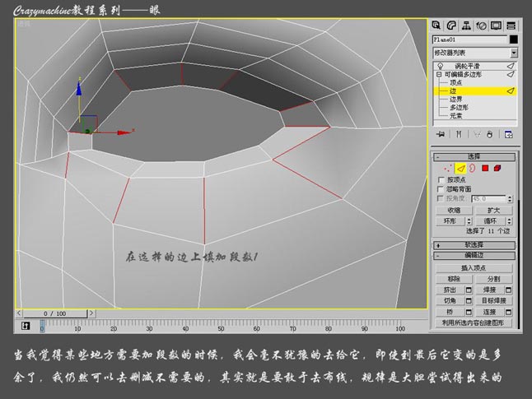Click the 循环 button
Screen dimensions: 532x399
[490, 221]
